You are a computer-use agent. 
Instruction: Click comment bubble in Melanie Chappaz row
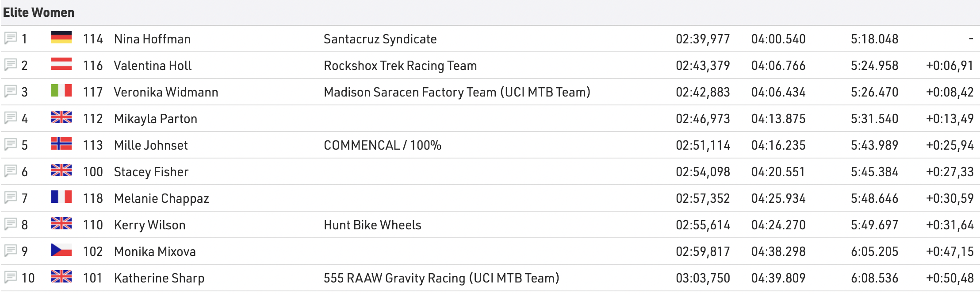pyautogui.click(x=11, y=197)
